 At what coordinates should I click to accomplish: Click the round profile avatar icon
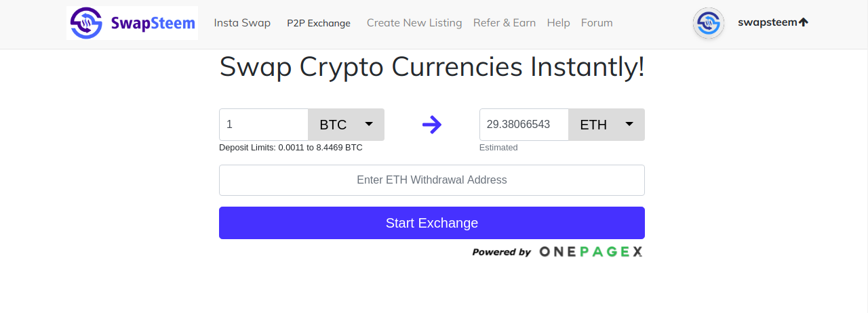point(709,23)
